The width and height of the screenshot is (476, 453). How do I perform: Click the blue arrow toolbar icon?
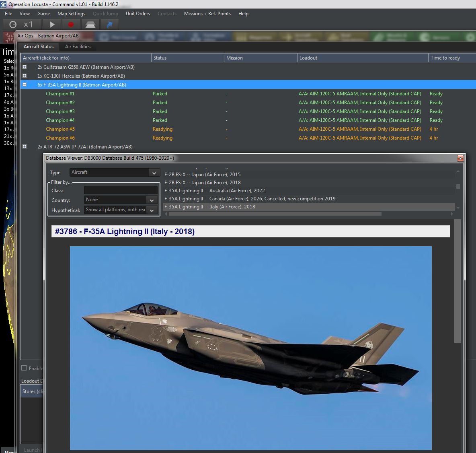[109, 25]
